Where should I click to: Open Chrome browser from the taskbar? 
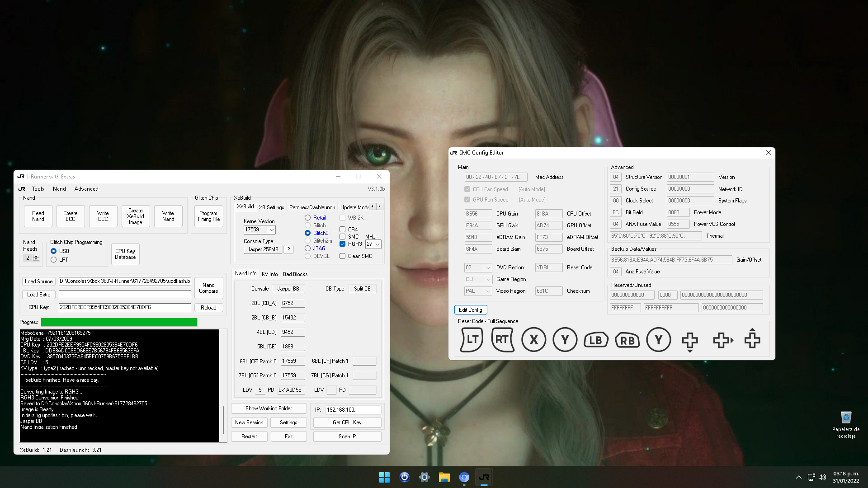[x=464, y=477]
